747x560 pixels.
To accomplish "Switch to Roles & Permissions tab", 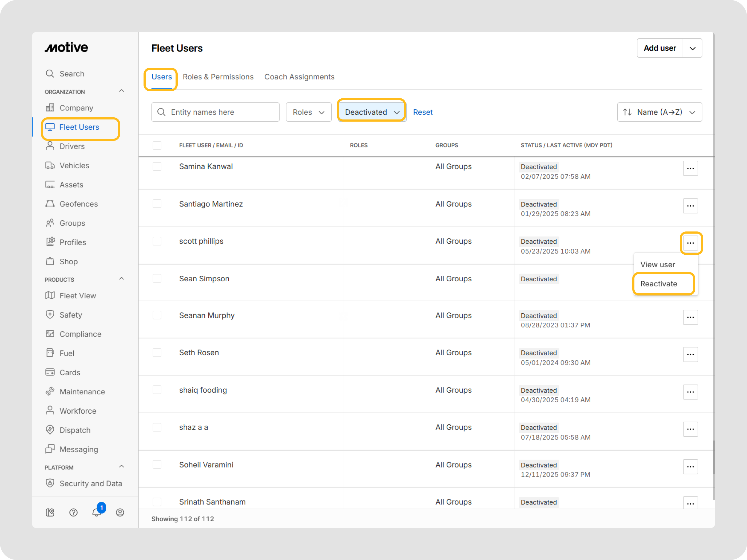I will click(x=218, y=77).
